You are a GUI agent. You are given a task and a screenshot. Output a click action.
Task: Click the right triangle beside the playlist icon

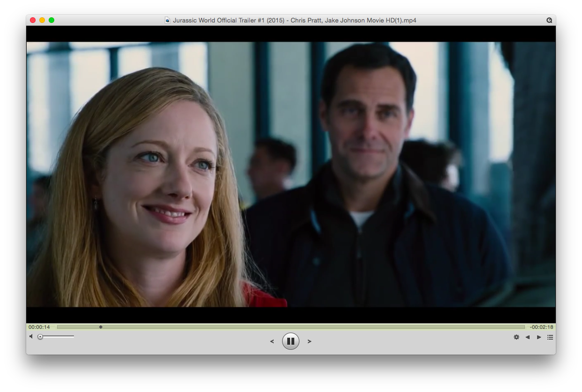pyautogui.click(x=539, y=337)
